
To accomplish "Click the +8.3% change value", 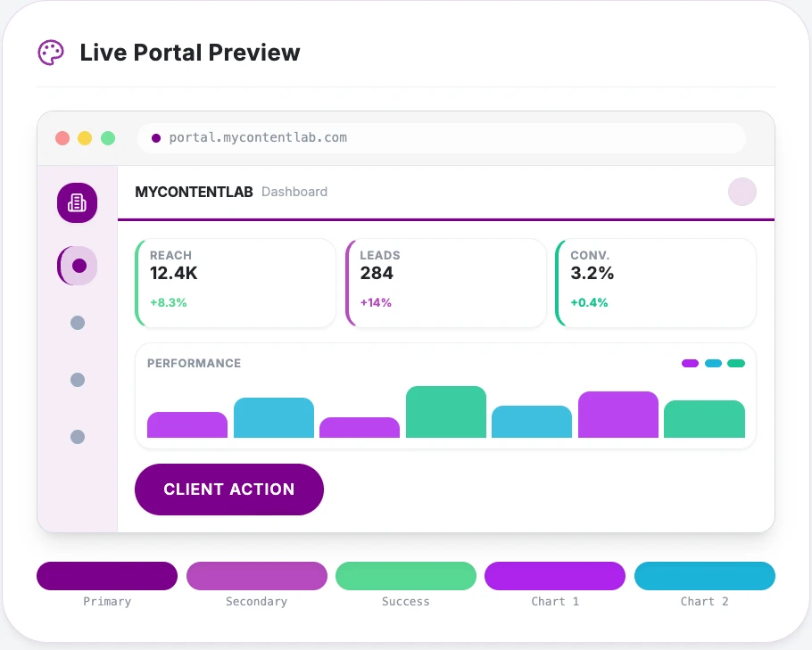I will tap(169, 303).
